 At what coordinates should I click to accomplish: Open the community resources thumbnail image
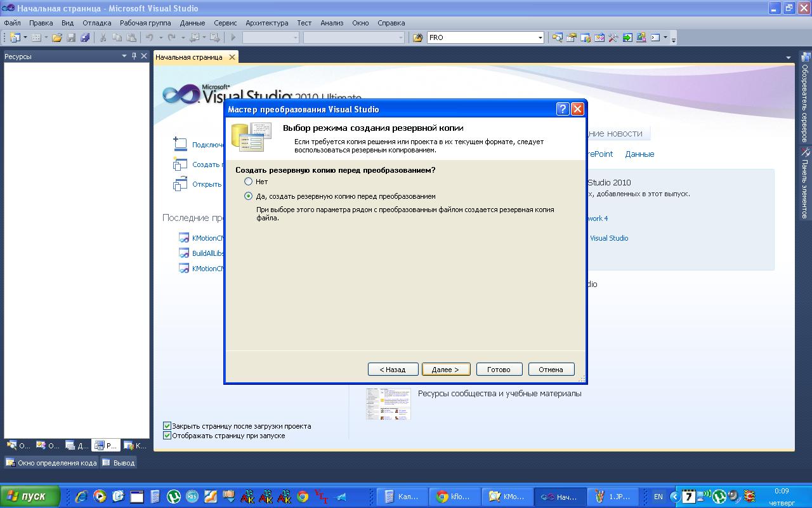388,404
